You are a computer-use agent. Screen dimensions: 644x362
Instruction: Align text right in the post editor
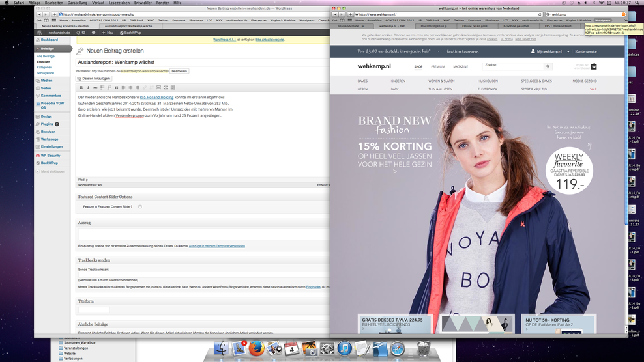pos(137,87)
